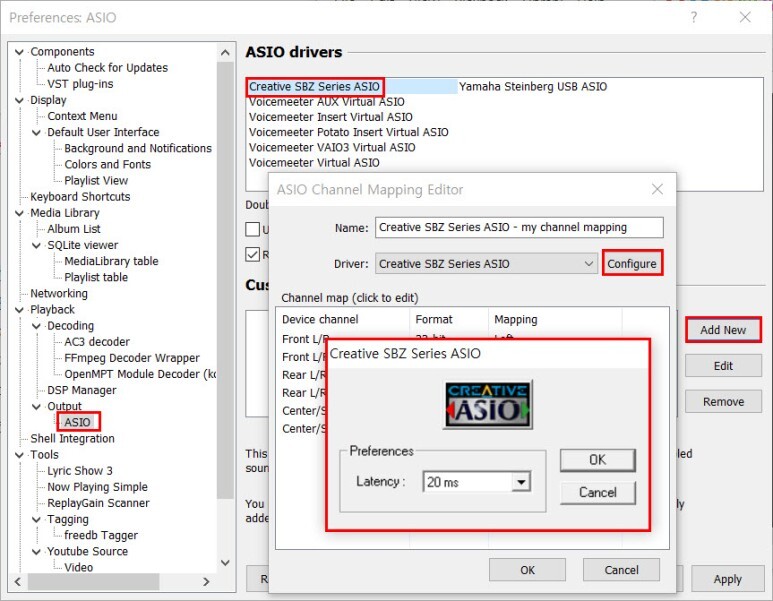
Task: Select Context Menu preferences
Action: tap(82, 116)
